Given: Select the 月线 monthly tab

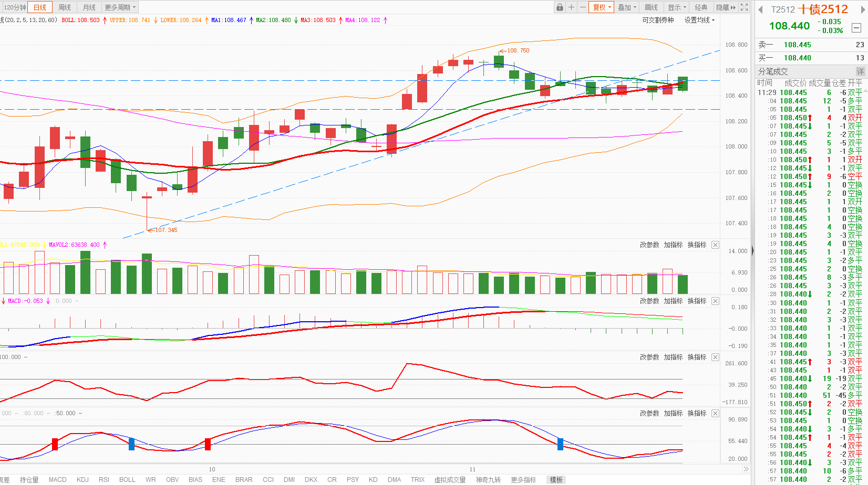Looking at the screenshot, I should 89,7.
